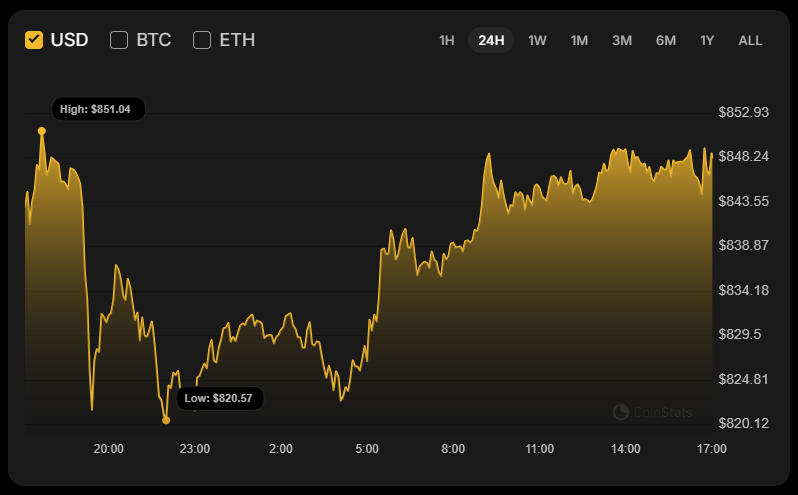Switch chart to 1W range

(x=537, y=40)
